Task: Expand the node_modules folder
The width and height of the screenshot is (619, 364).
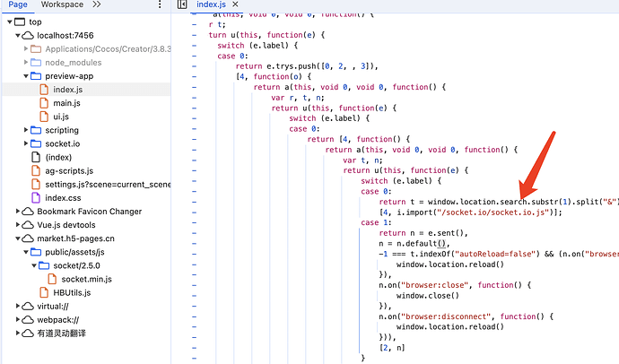Action: (26, 62)
